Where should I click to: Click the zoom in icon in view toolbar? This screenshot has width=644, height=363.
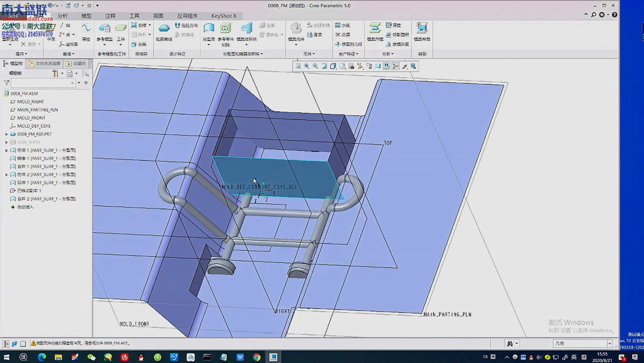[x=306, y=66]
